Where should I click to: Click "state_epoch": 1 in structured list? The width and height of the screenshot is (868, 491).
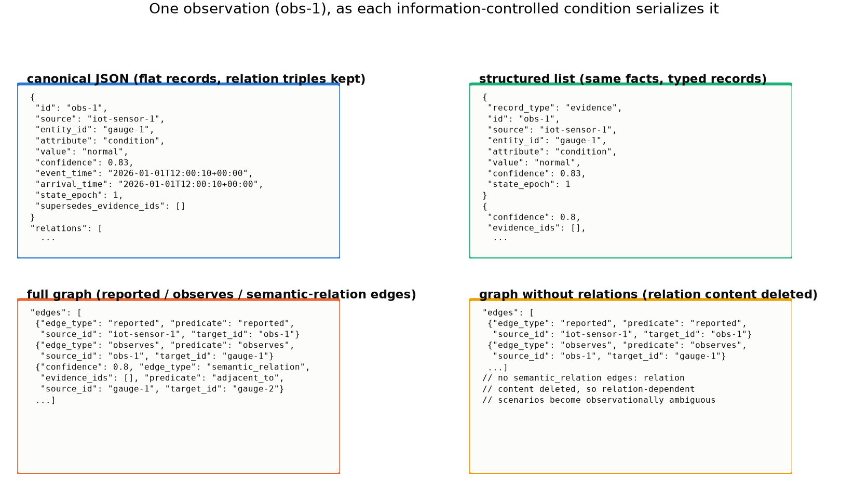529,184
